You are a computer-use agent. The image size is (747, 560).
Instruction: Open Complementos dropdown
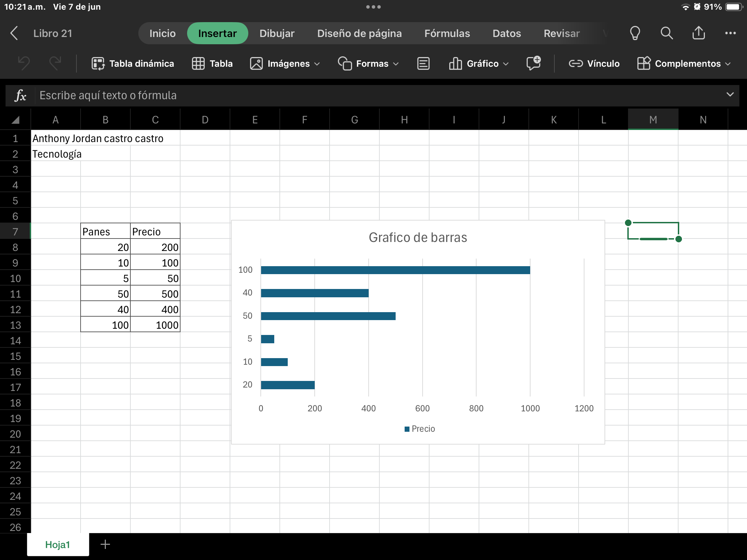tap(684, 64)
